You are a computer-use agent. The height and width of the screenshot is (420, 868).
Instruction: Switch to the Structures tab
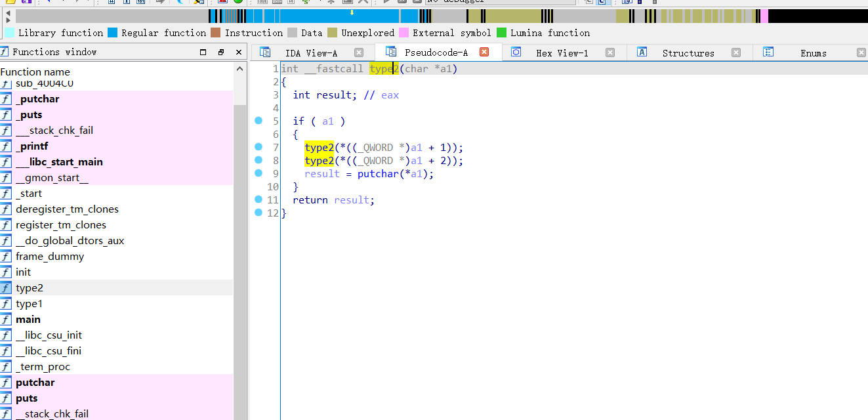[x=688, y=53]
